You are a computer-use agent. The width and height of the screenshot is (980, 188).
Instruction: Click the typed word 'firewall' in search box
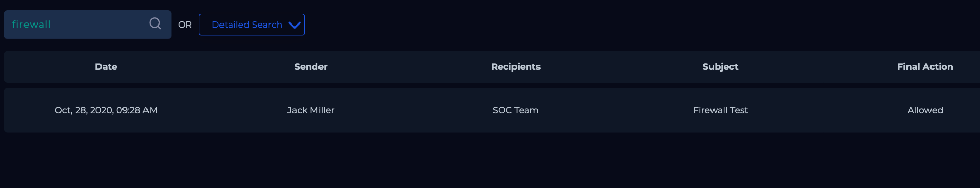tap(31, 25)
